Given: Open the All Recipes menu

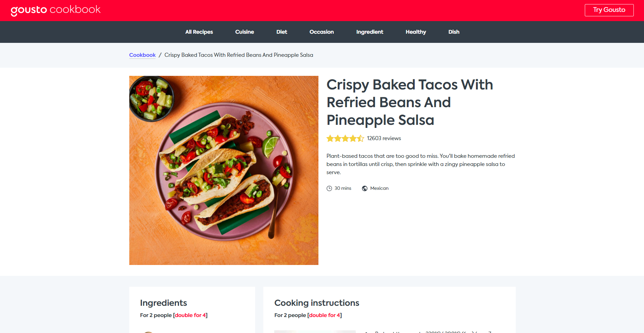Looking at the screenshot, I should click(x=199, y=32).
